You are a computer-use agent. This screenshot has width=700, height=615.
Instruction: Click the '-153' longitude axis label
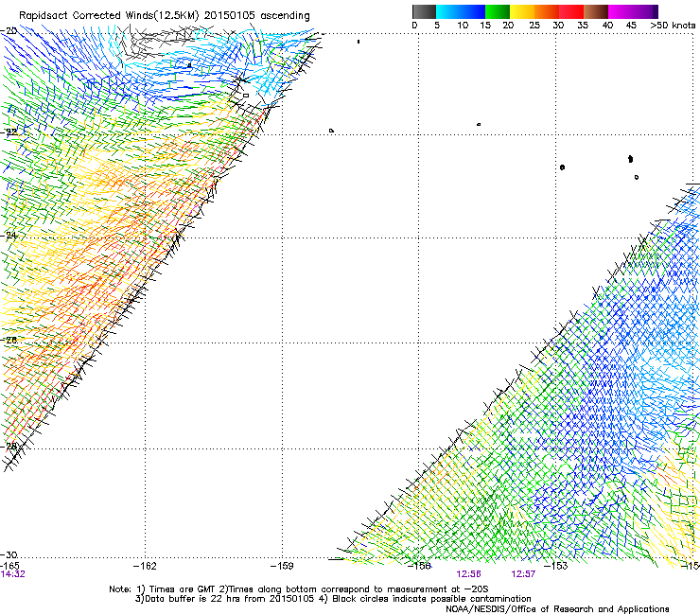click(x=556, y=566)
